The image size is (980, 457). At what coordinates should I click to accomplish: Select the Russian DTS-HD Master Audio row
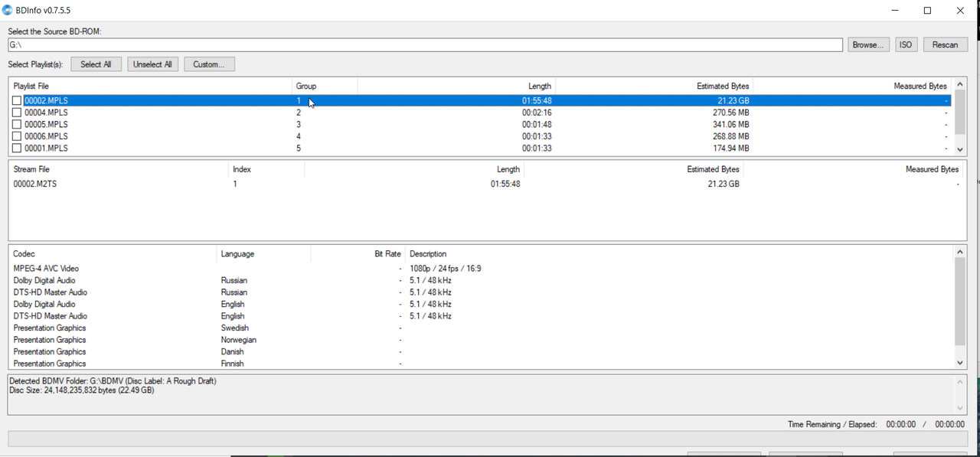[x=482, y=292]
